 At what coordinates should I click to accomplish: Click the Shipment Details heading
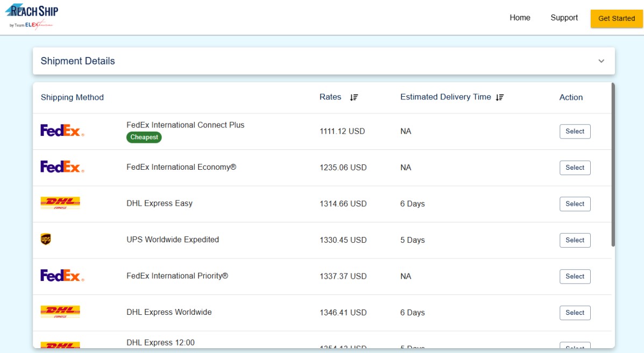pos(77,61)
